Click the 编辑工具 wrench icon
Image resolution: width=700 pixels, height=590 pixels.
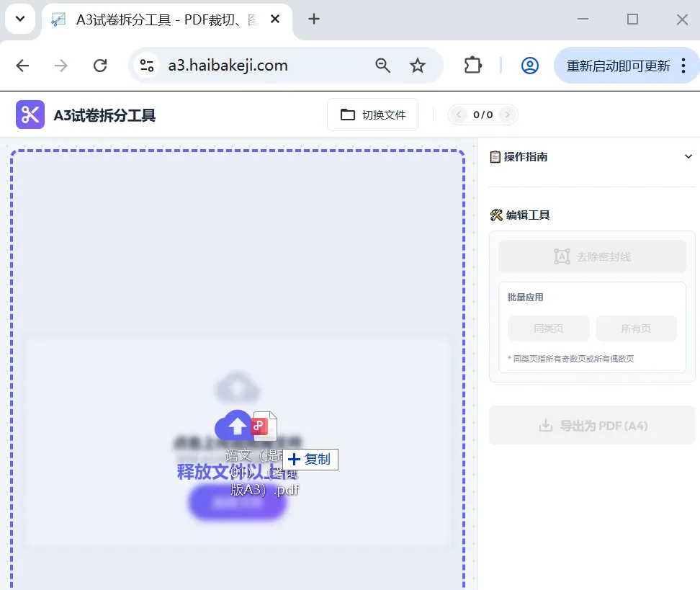(496, 215)
